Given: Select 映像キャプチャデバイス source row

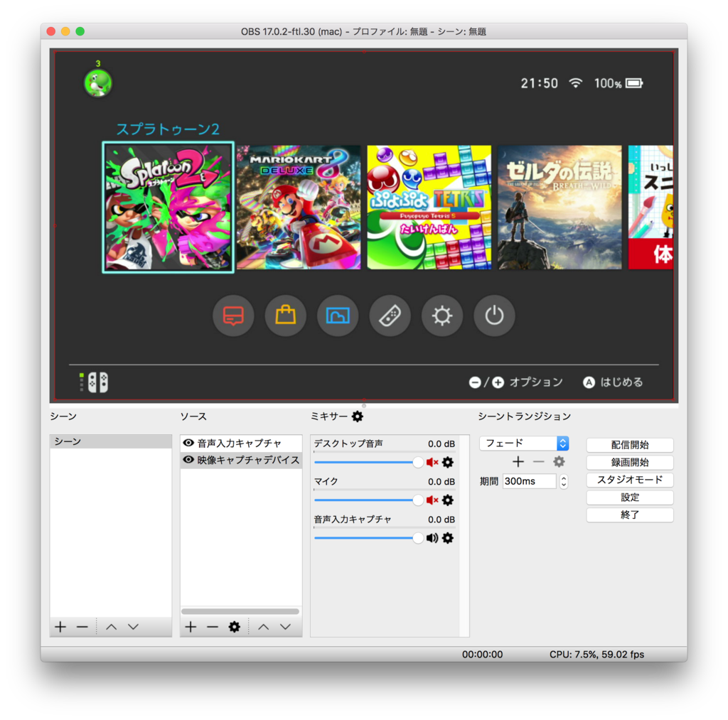Looking at the screenshot, I should [241, 460].
